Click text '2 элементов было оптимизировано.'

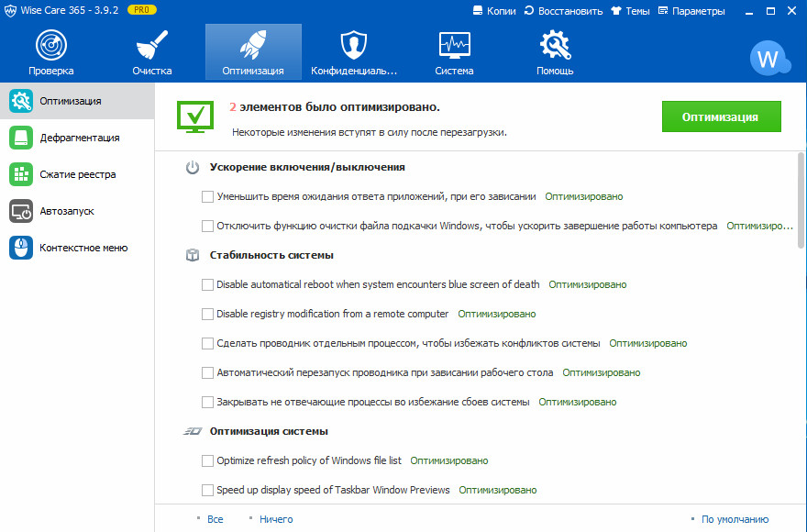(x=335, y=107)
